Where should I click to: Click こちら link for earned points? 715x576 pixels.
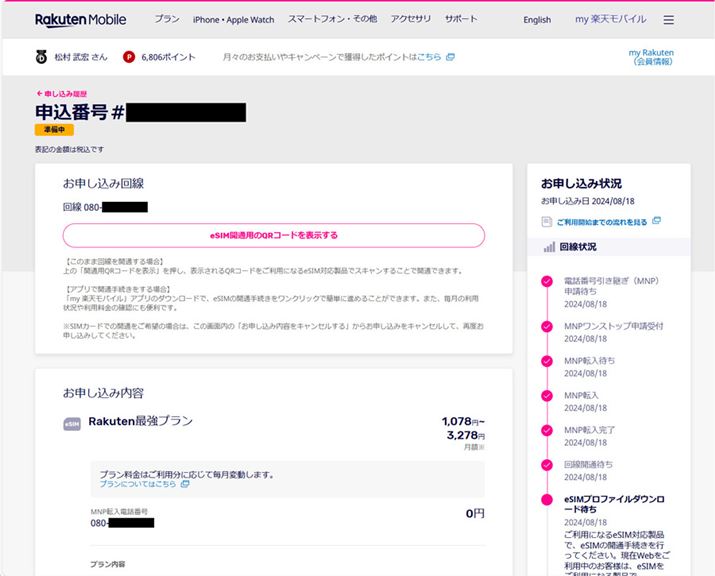pos(429,57)
